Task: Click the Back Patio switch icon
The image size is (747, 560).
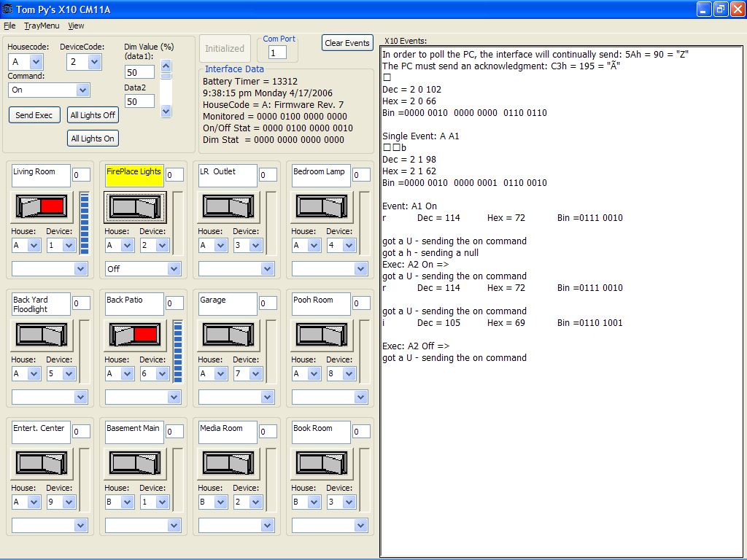Action: [x=135, y=335]
